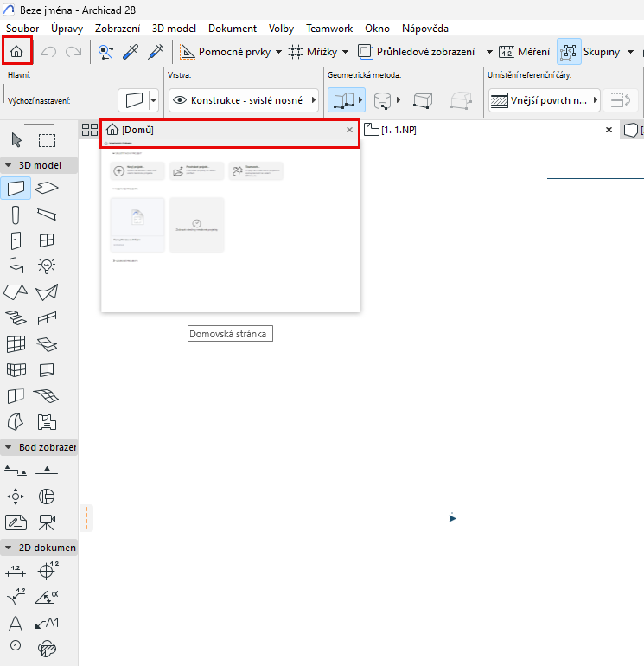This screenshot has height=666, width=644.
Task: Select the Elevation tool
Action: pos(47,470)
